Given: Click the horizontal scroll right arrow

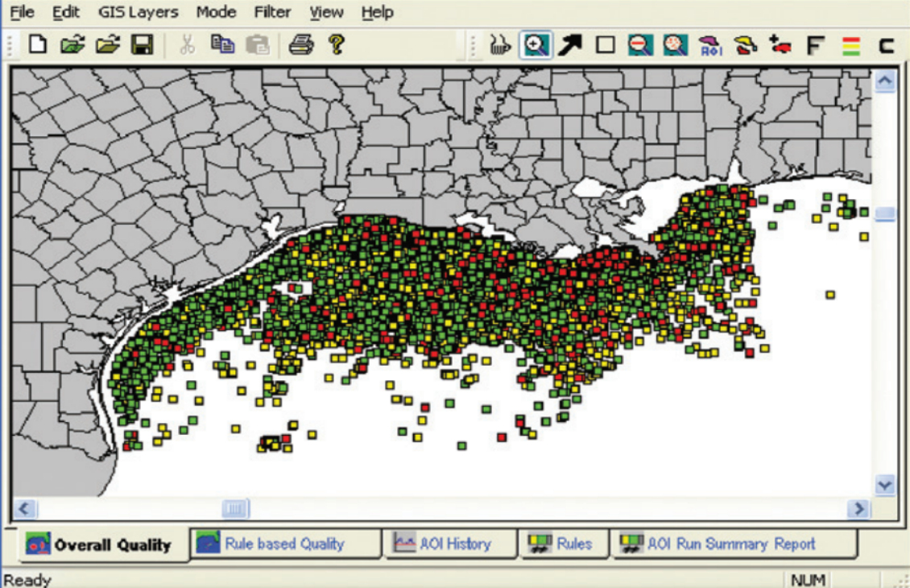Looking at the screenshot, I should pos(858,509).
